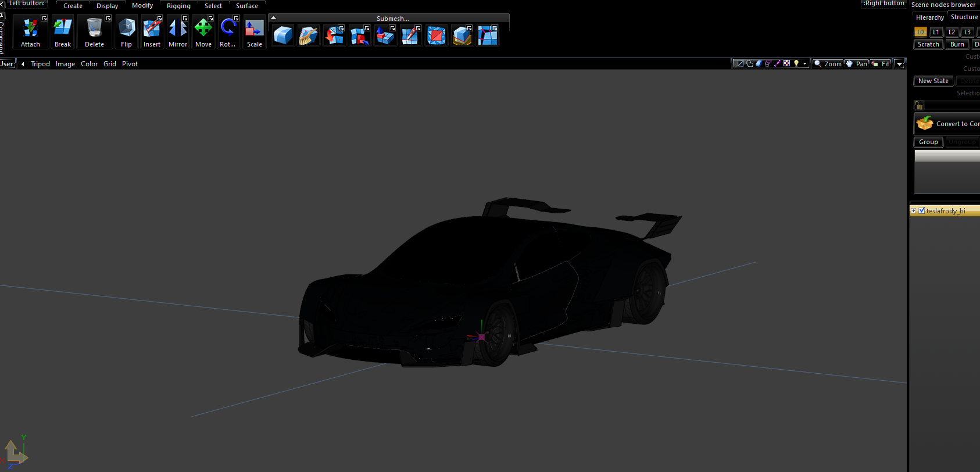Click the XYZ axis gizmo in viewport corner

pos(15,452)
